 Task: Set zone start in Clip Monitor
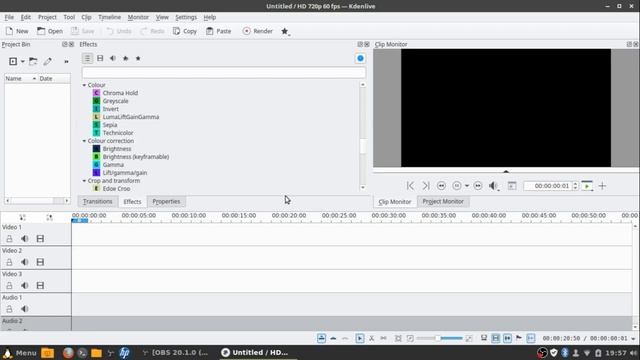coord(410,186)
